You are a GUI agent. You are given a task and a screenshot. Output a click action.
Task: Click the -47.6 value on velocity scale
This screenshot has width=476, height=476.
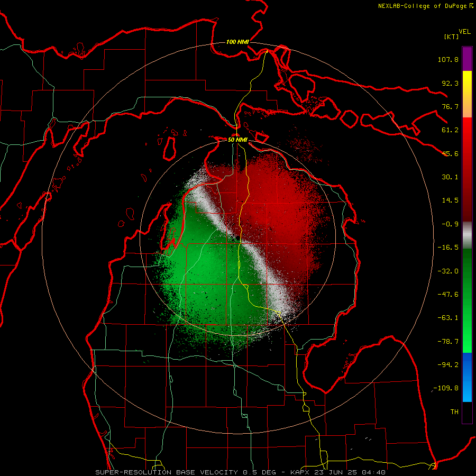(448, 295)
